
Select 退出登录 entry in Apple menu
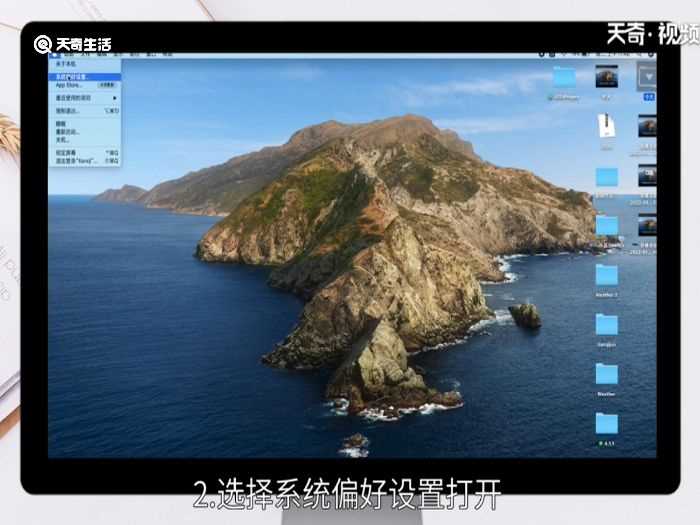84,160
